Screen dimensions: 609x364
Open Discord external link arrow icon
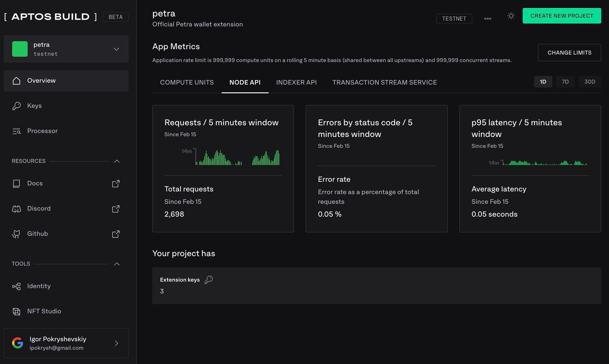tap(116, 209)
